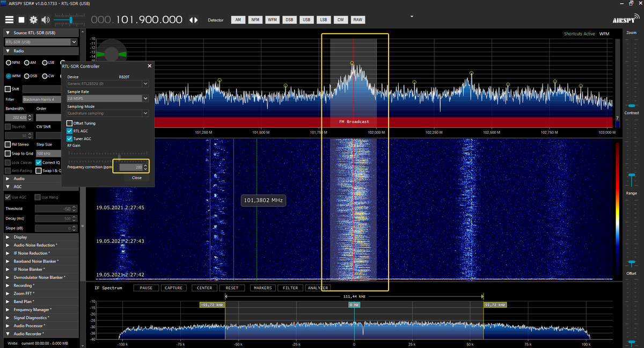The width and height of the screenshot is (644, 348).
Task: Click the 101.900.000 frequency display
Action: pos(137,20)
